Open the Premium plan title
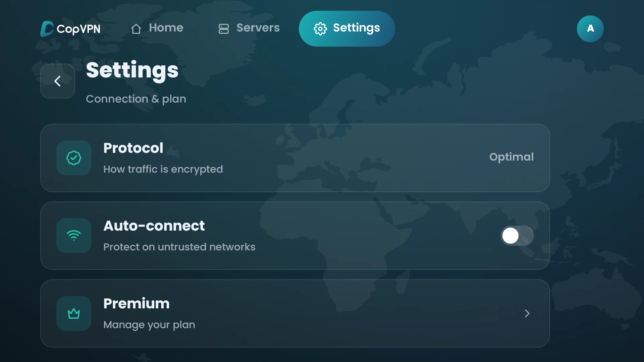644x362 pixels. [137, 303]
